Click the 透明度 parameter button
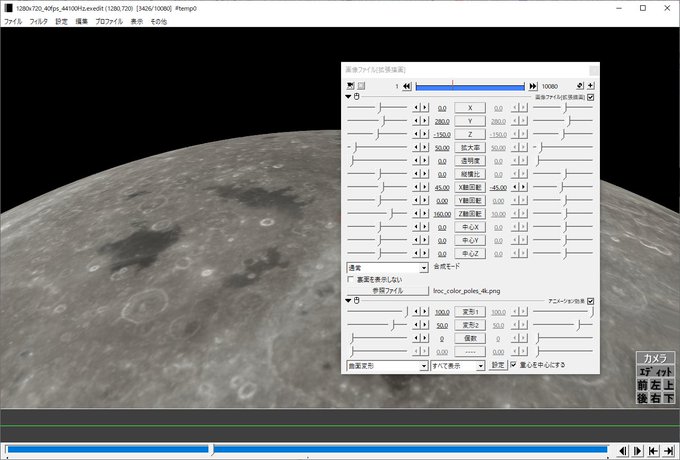The image size is (680, 460). coord(470,161)
